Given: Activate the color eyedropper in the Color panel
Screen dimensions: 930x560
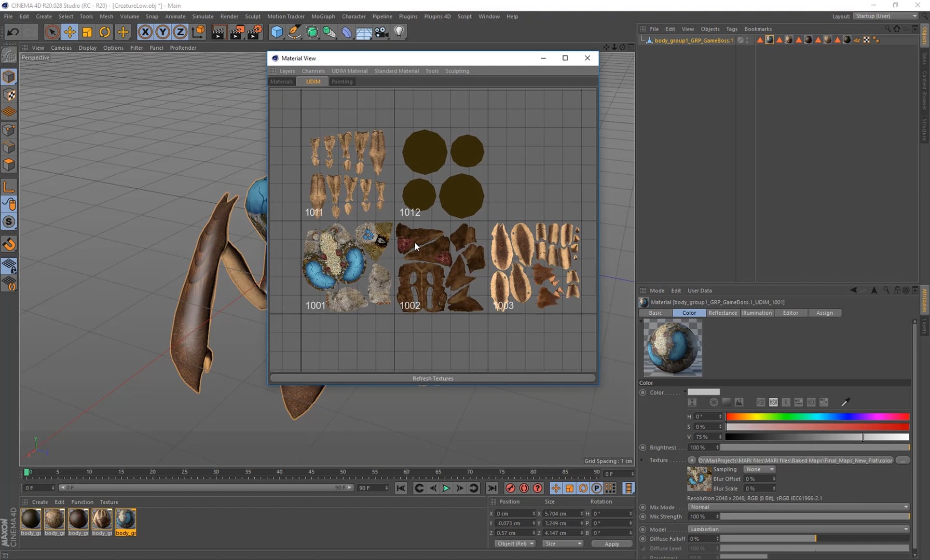Looking at the screenshot, I should 845,402.
